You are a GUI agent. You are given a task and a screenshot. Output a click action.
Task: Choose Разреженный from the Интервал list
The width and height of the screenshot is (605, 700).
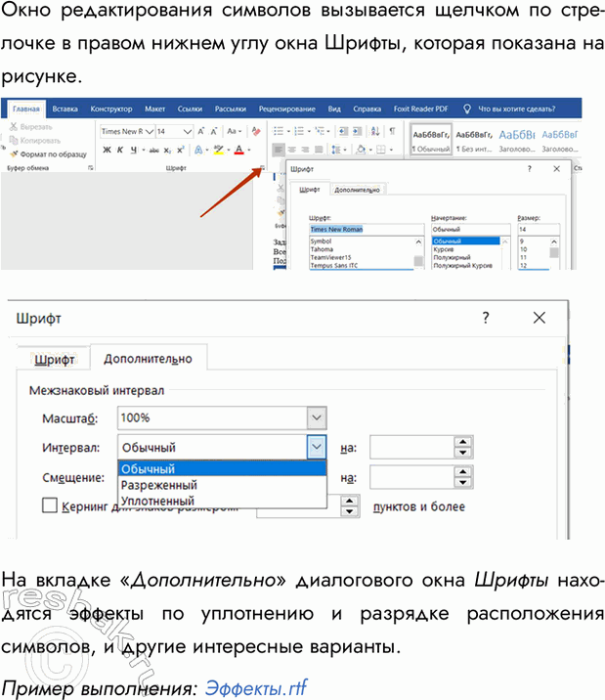tap(222, 485)
